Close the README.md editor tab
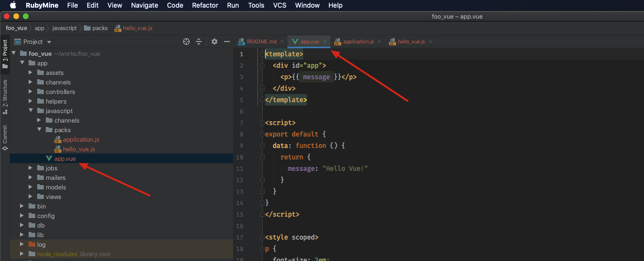The height and width of the screenshot is (261, 644). [282, 42]
